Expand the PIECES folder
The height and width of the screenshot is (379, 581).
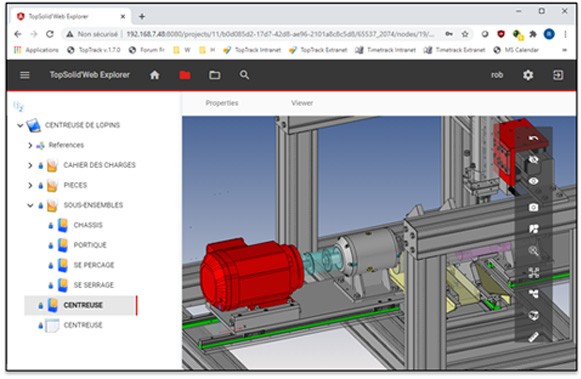pyautogui.click(x=30, y=185)
